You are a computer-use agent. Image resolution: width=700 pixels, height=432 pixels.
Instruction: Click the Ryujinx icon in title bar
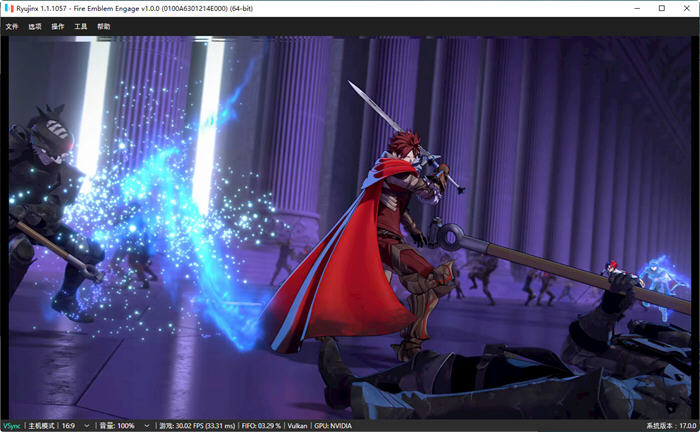click(x=9, y=8)
